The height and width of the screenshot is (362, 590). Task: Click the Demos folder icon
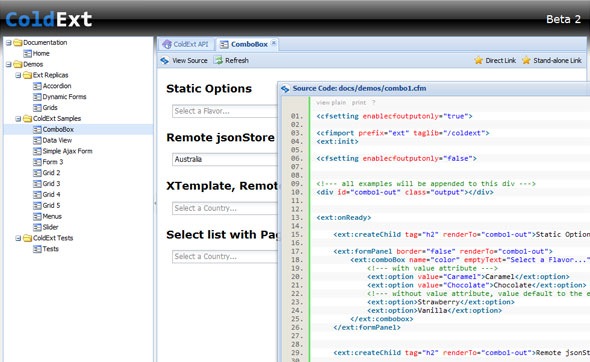tap(18, 64)
